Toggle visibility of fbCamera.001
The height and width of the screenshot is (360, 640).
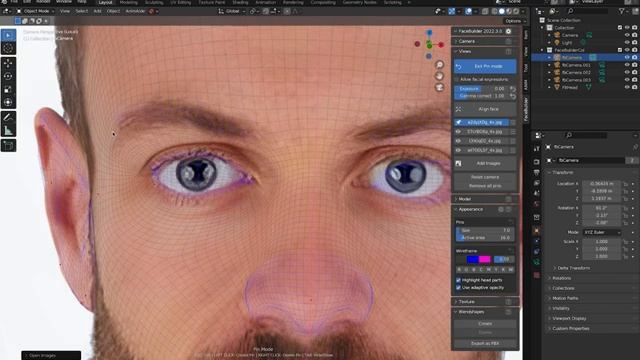pos(627,65)
